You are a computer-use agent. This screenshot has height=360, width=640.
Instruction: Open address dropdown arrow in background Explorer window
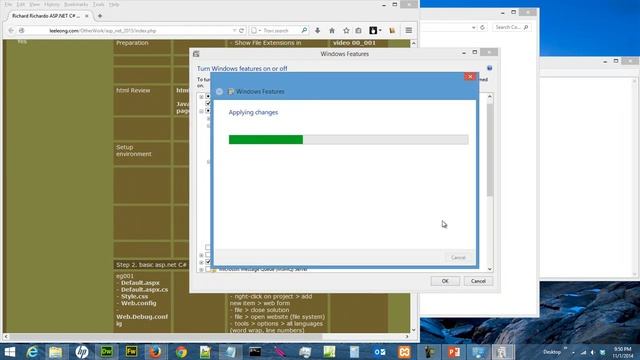[473, 27]
